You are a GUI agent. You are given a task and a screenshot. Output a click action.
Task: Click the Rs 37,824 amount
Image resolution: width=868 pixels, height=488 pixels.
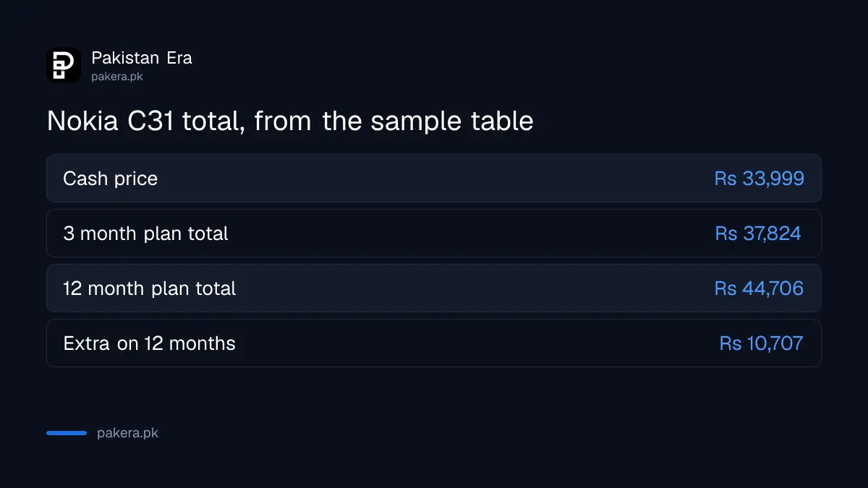tap(758, 234)
